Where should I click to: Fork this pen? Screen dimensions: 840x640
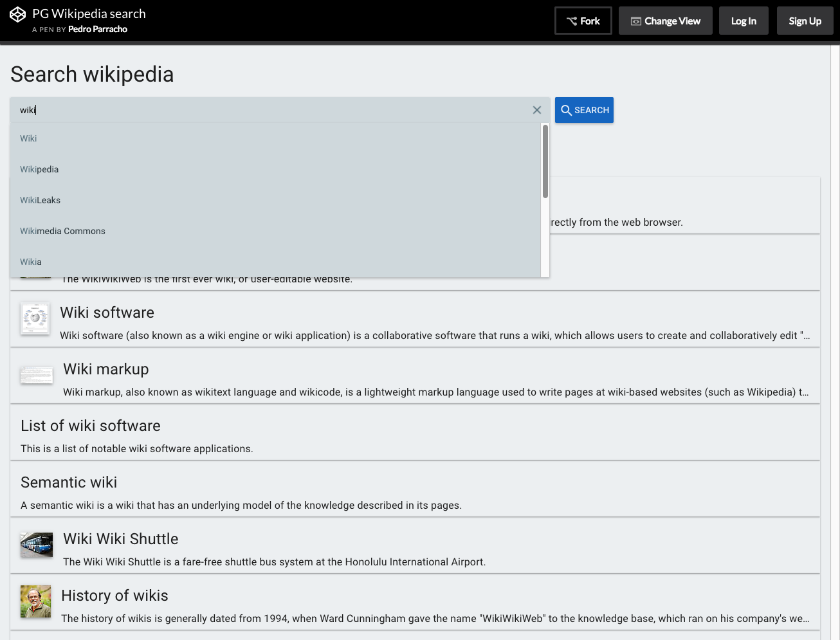pos(583,21)
